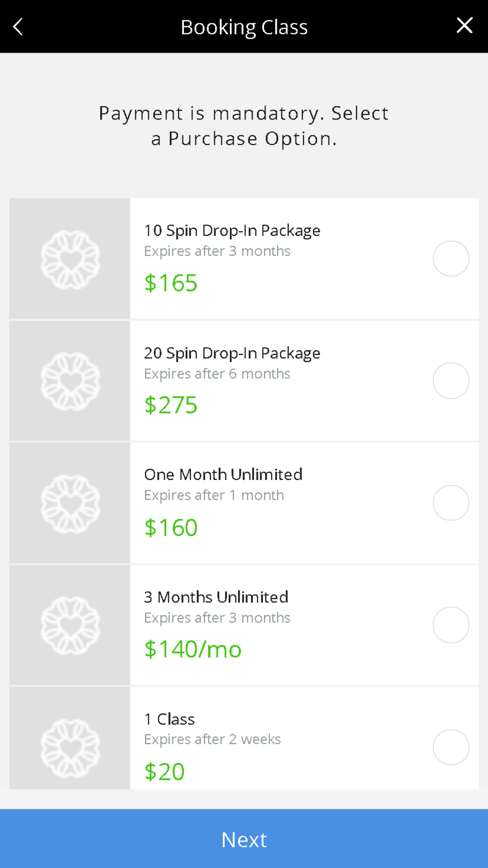Go back using the left arrow
The width and height of the screenshot is (488, 868).
(x=18, y=26)
